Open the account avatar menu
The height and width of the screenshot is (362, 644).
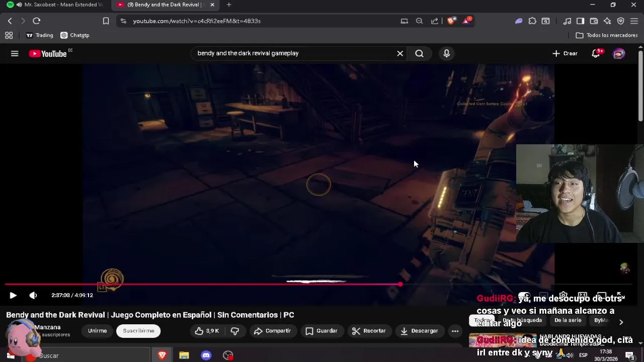click(x=619, y=53)
